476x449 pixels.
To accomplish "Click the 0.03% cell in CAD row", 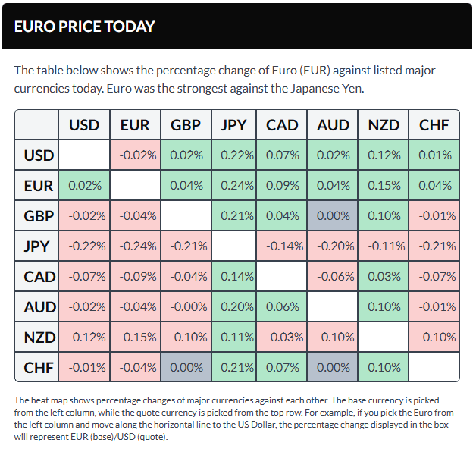I will [384, 276].
